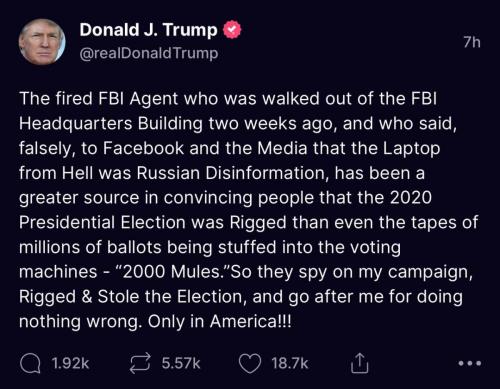Visit the @realDonaldTrump handle link
The width and height of the screenshot is (500, 389).
149,53
